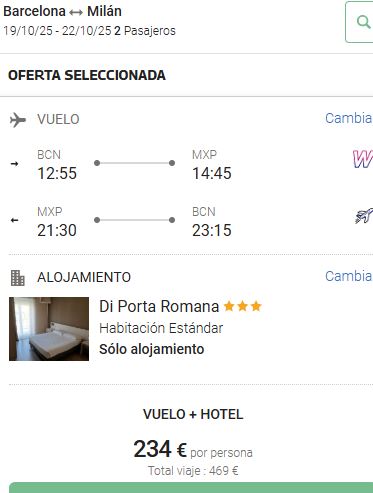Click the three-star hotel rating
Screen dimensions: 373x493
point(242,306)
